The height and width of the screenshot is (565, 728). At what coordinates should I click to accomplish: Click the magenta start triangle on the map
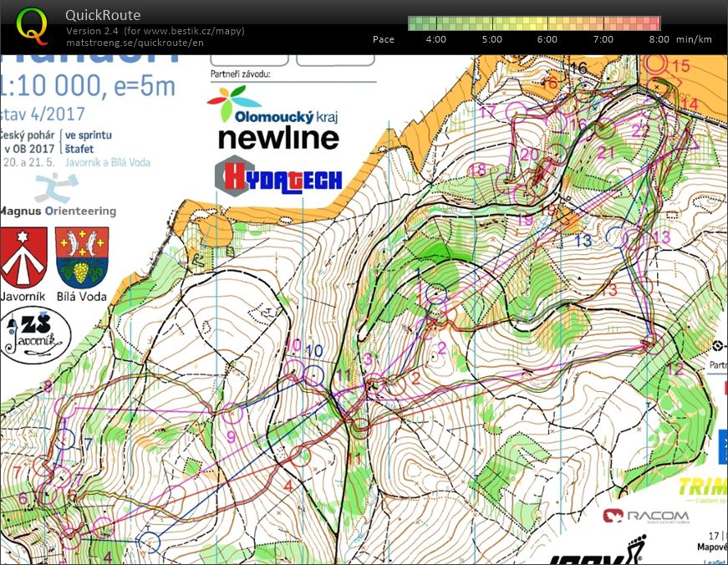tap(689, 140)
